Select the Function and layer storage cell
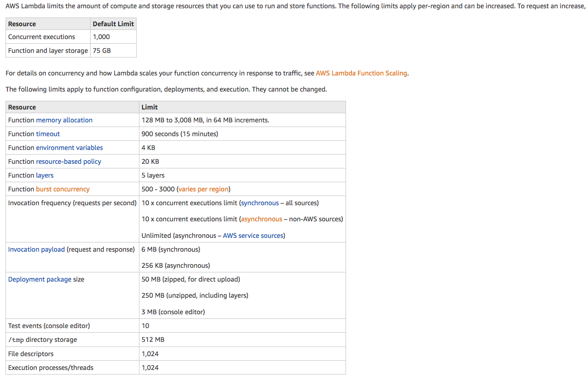This screenshot has height=381, width=588. [48, 51]
